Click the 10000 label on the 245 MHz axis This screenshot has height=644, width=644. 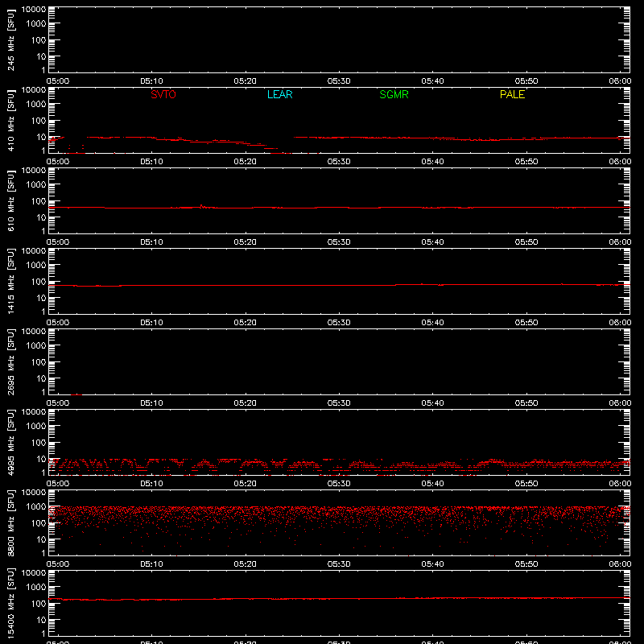pyautogui.click(x=34, y=10)
